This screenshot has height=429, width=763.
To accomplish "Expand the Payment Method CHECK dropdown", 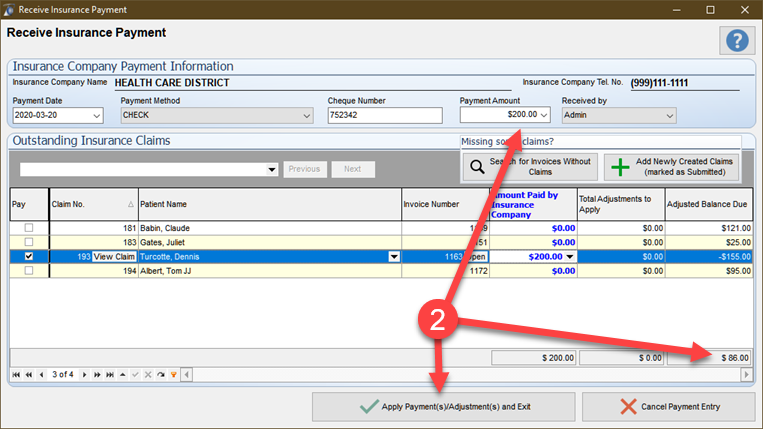I will (306, 116).
